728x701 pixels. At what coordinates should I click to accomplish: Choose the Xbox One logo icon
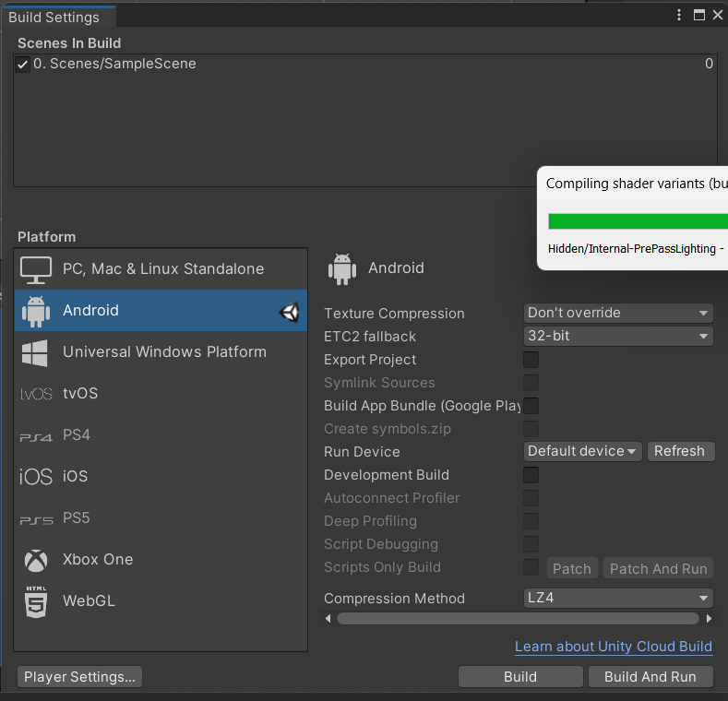[x=36, y=561]
